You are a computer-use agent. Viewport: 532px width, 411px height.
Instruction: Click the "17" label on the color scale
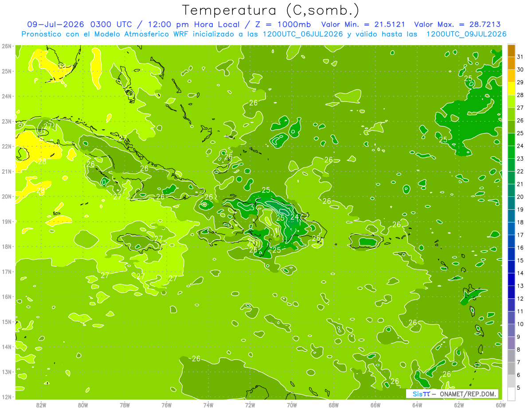520,235
